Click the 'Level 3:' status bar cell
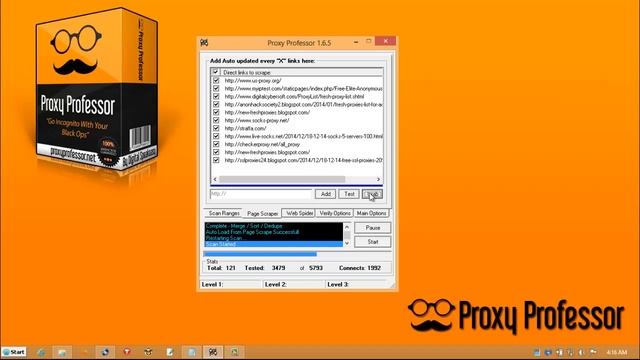 [x=357, y=284]
